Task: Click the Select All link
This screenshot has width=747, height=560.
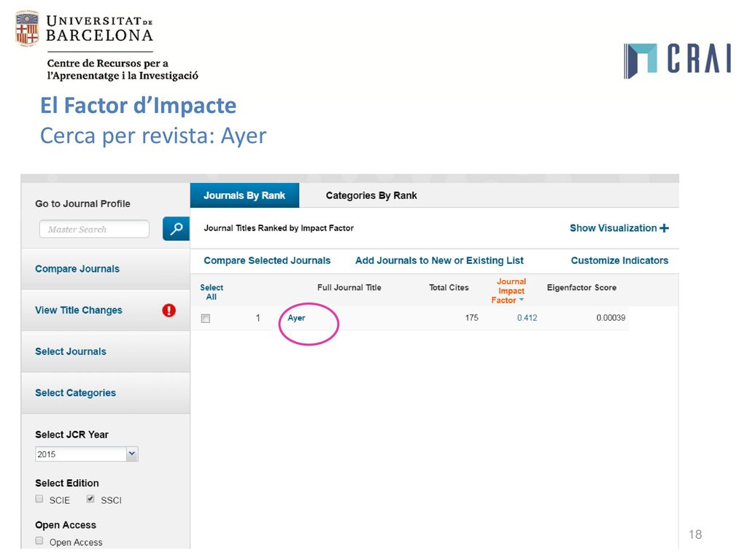Action: pos(212,292)
